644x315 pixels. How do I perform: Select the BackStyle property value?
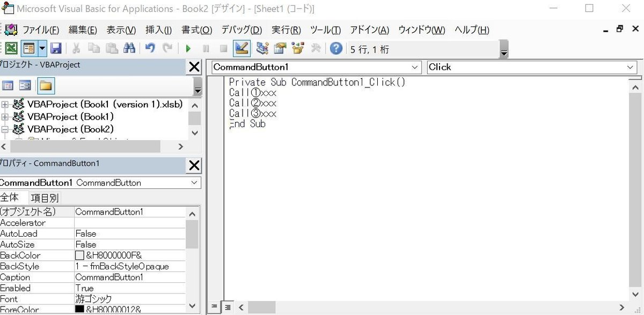coord(130,266)
